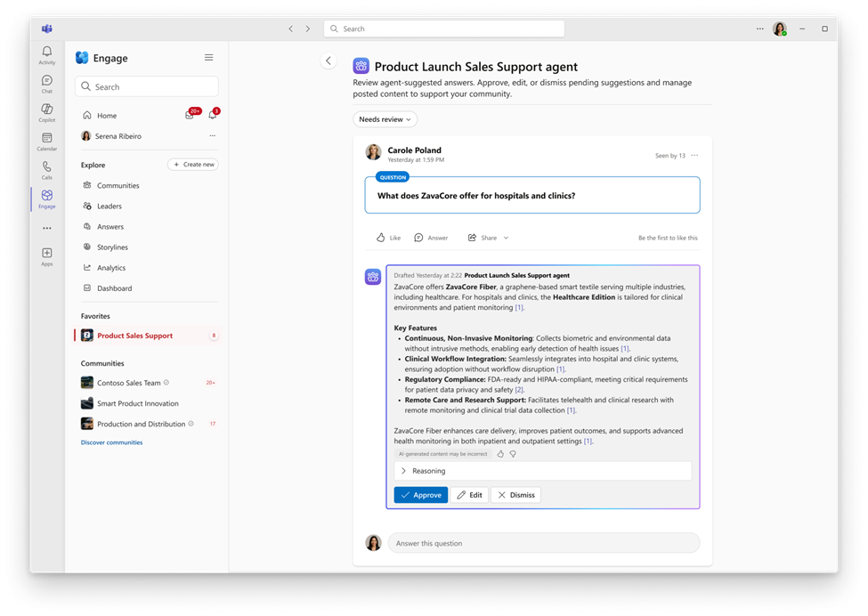Like Carole Poland's question
Image resolution: width=868 pixels, height=616 pixels.
click(x=389, y=238)
